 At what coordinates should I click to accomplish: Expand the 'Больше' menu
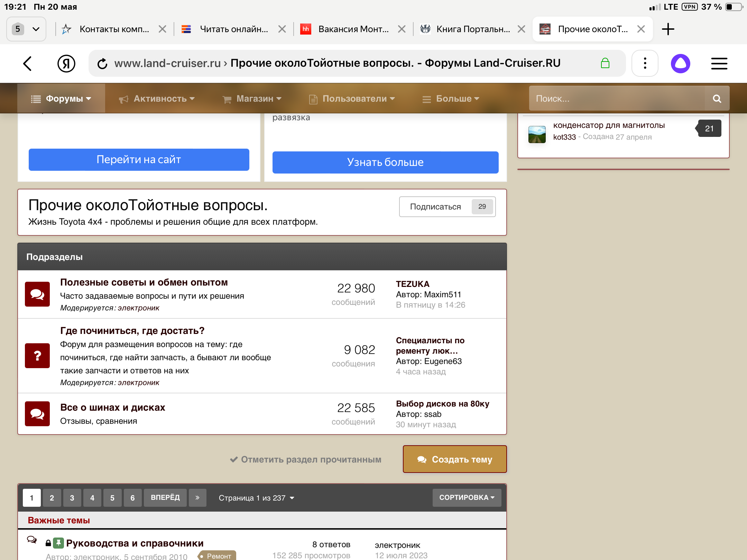click(451, 99)
